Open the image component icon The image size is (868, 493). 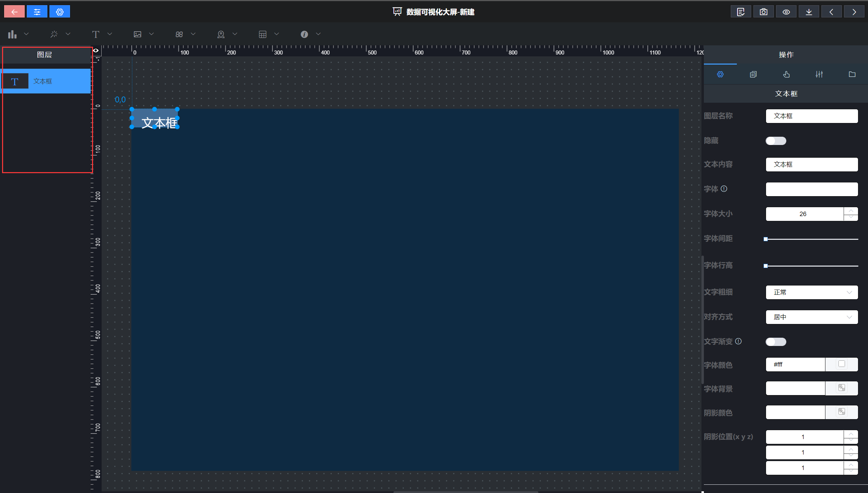click(x=137, y=34)
